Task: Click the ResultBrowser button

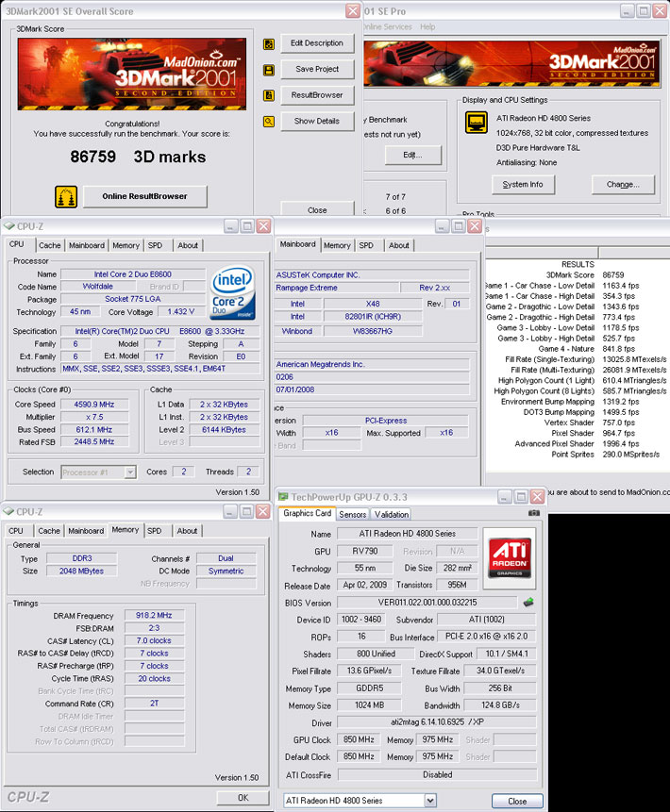Action: pos(317,94)
